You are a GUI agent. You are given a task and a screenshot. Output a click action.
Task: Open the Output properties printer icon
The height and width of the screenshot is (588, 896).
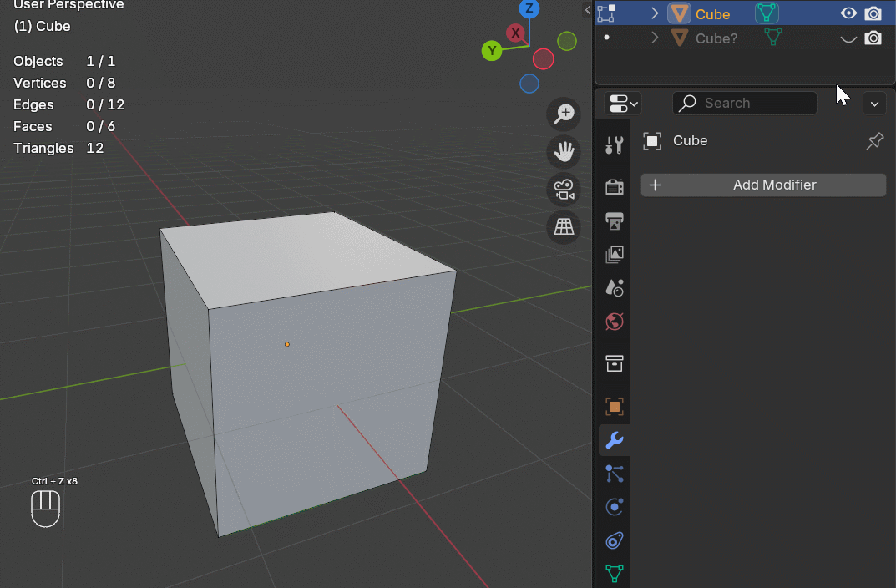pyautogui.click(x=615, y=220)
